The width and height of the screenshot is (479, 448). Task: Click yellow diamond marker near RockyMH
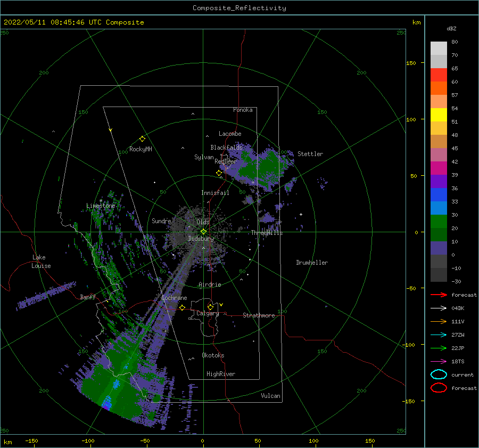(142, 139)
